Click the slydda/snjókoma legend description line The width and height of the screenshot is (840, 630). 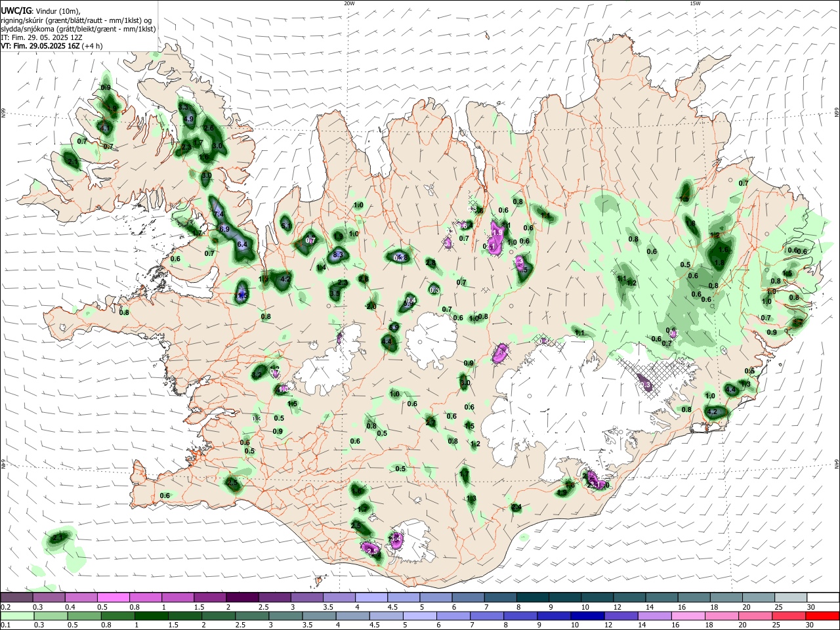(78, 29)
